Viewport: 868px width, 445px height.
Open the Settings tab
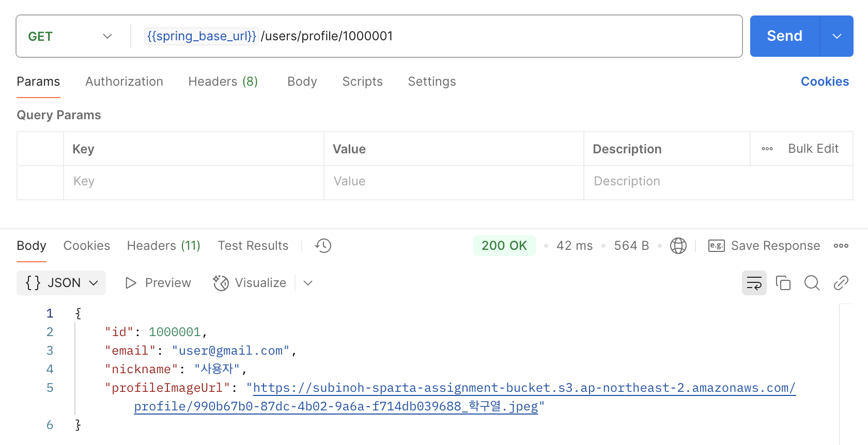432,82
